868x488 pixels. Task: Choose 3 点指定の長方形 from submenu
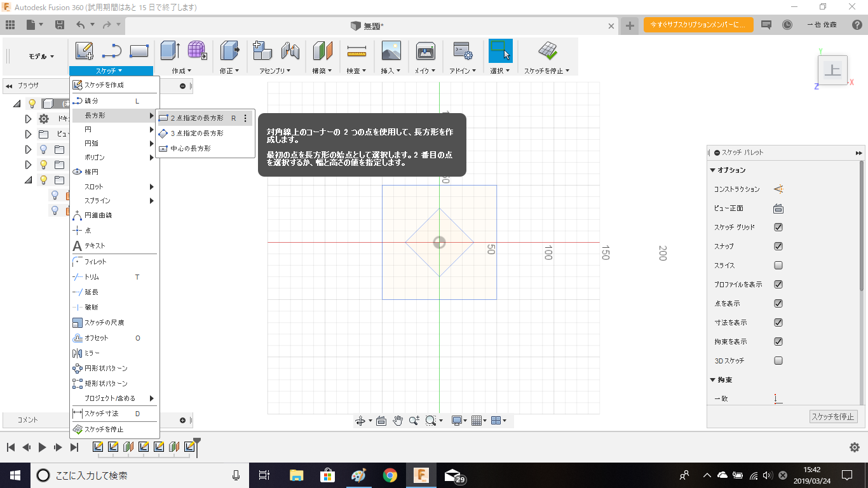[x=205, y=133]
